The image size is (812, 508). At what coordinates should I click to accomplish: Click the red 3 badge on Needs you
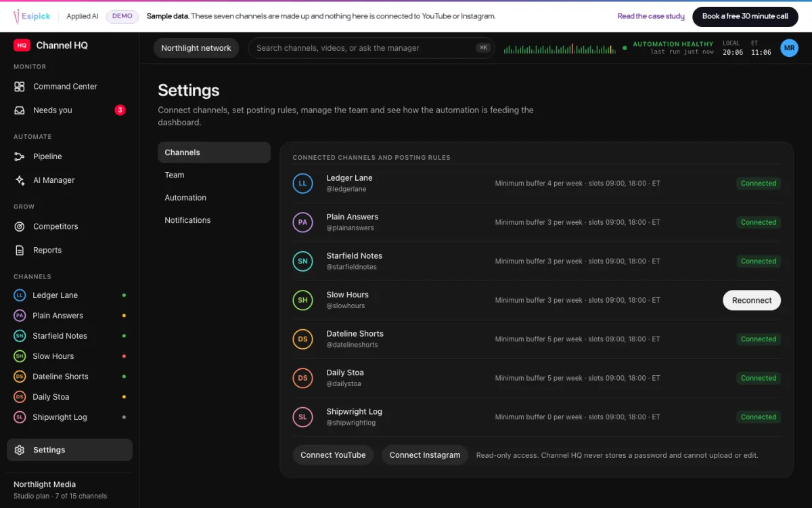coord(120,110)
